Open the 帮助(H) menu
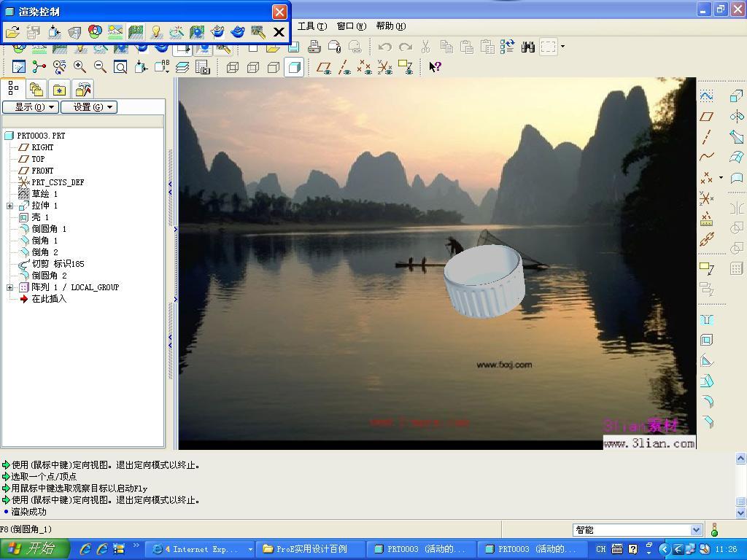 pos(391,26)
